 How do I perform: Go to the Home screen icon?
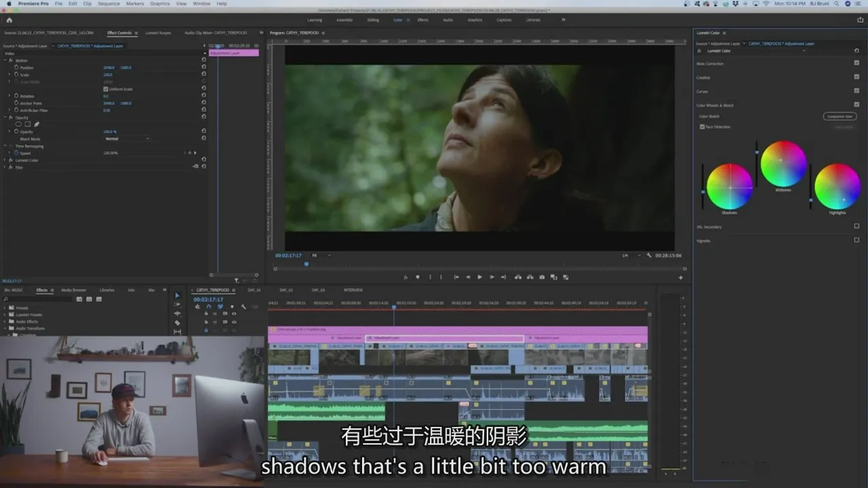pos(9,20)
